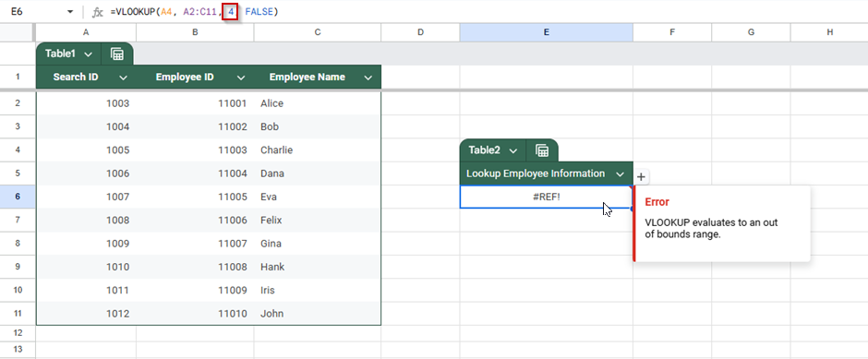Screen dimensions: 868x359
Task: Open the Table2 name dropdown arrow
Action: [x=513, y=150]
